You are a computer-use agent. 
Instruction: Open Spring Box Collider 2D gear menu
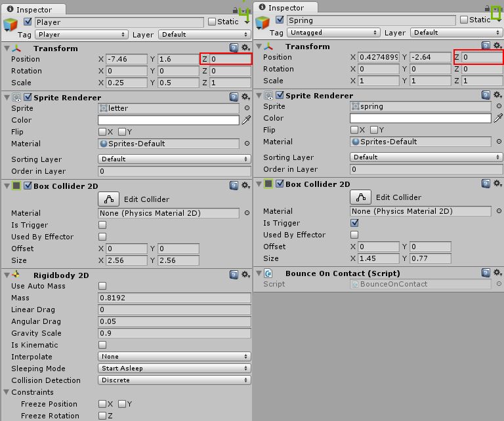coord(497,184)
